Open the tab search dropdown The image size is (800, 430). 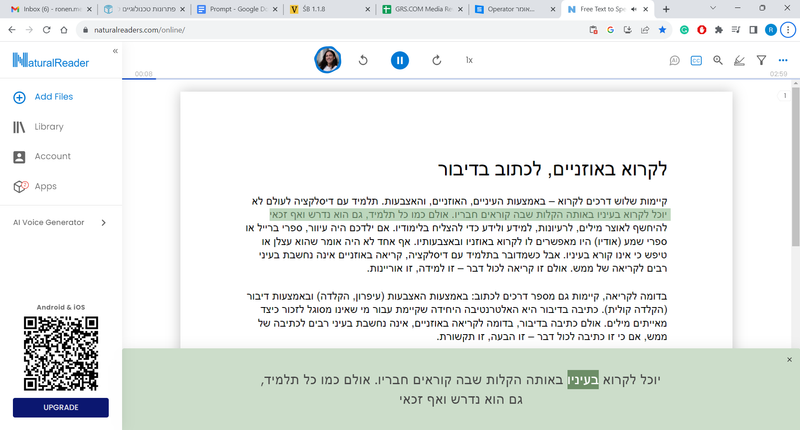713,8
